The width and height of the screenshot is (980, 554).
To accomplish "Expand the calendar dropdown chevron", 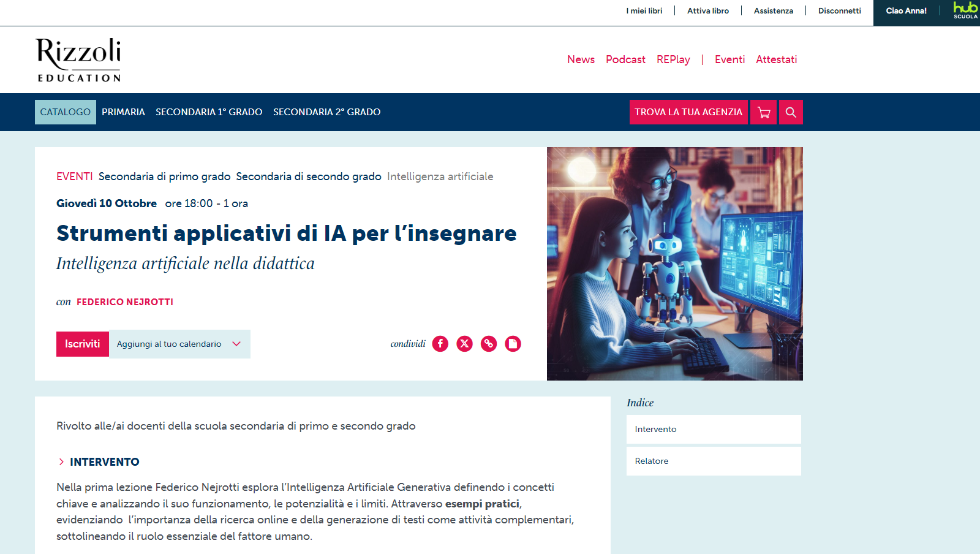I will [236, 344].
